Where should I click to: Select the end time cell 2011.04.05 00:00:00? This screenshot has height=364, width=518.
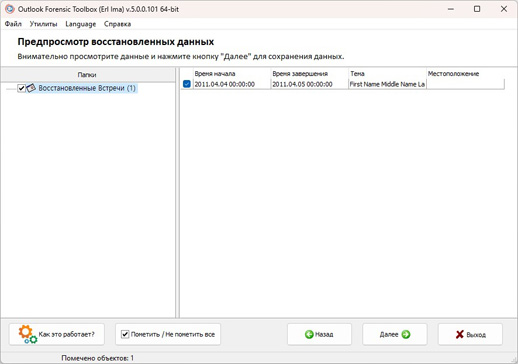click(310, 84)
